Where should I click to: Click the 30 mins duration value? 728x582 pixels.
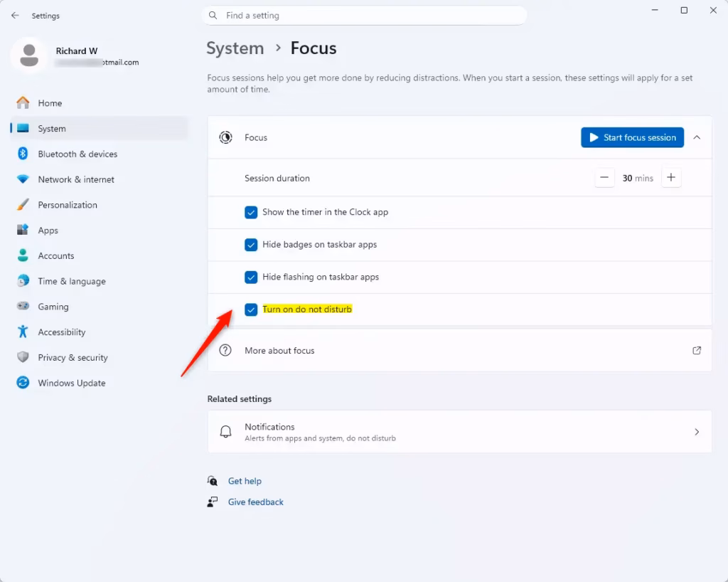click(x=638, y=178)
